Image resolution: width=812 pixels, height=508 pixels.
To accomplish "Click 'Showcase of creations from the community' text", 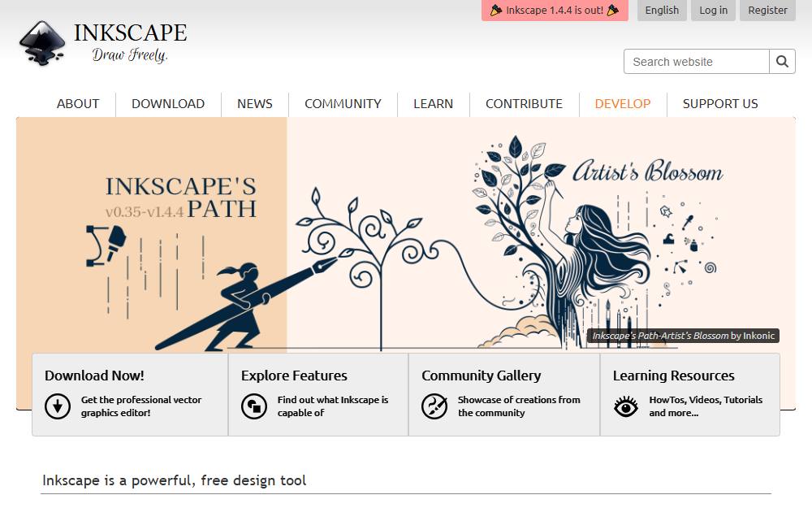I will point(519,406).
